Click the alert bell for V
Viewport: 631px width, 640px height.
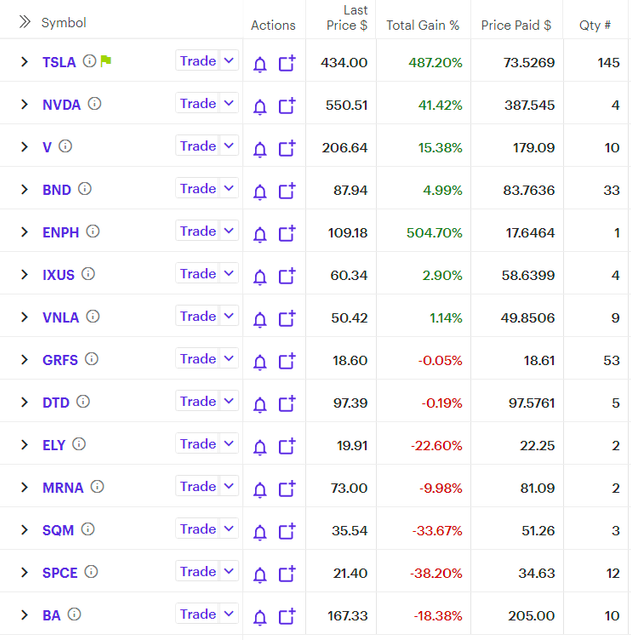coord(260,149)
